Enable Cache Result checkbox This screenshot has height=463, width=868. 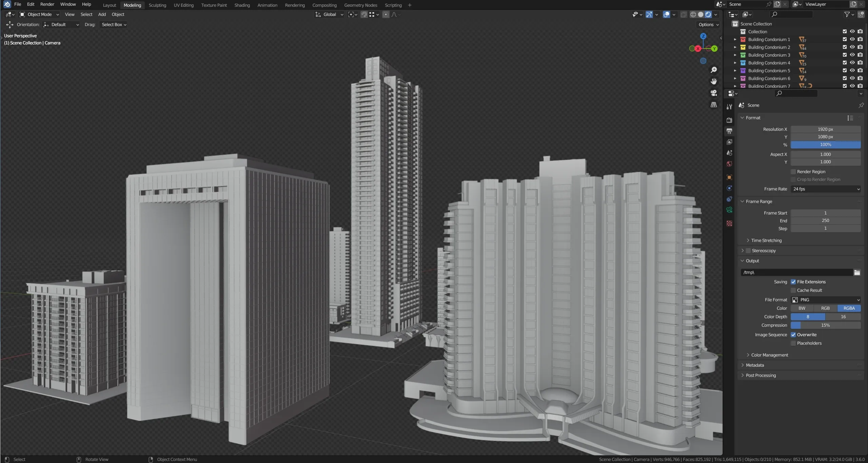click(793, 290)
